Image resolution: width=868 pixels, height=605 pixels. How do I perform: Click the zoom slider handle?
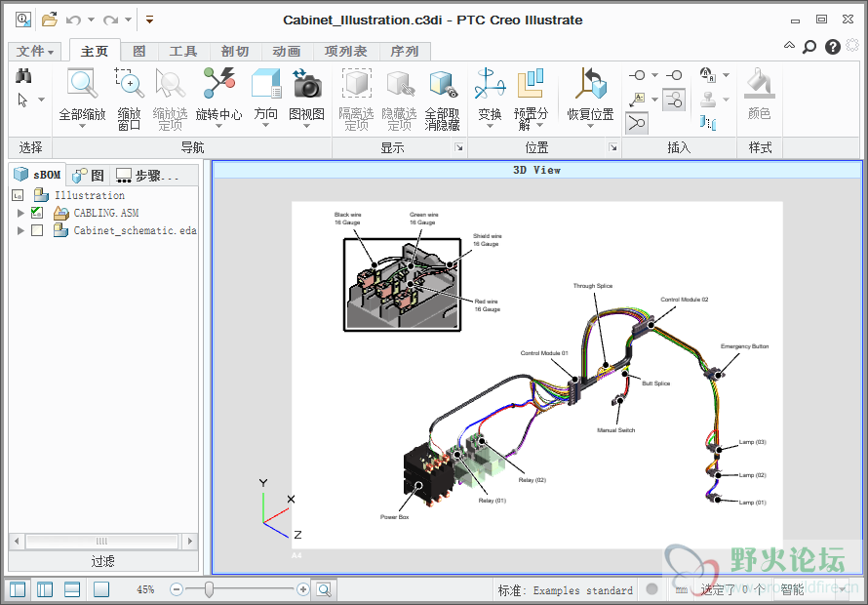(x=209, y=589)
